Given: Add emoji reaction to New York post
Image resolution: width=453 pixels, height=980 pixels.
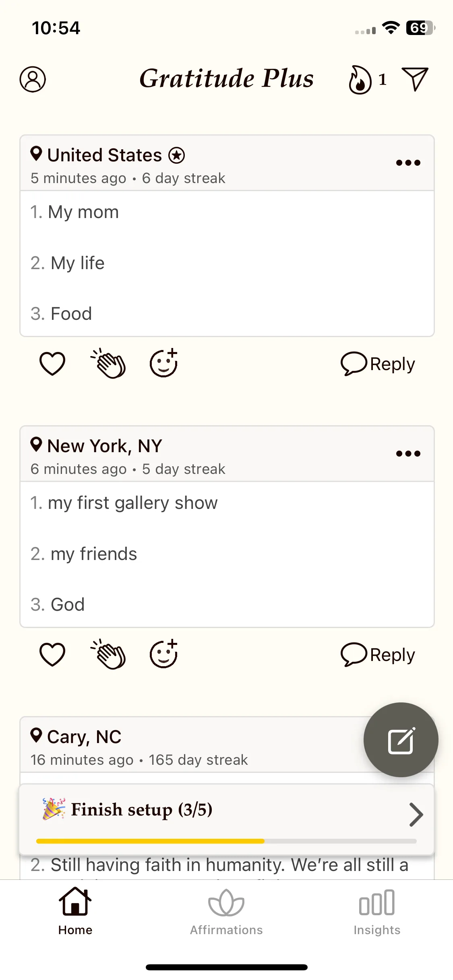Looking at the screenshot, I should click(x=164, y=654).
